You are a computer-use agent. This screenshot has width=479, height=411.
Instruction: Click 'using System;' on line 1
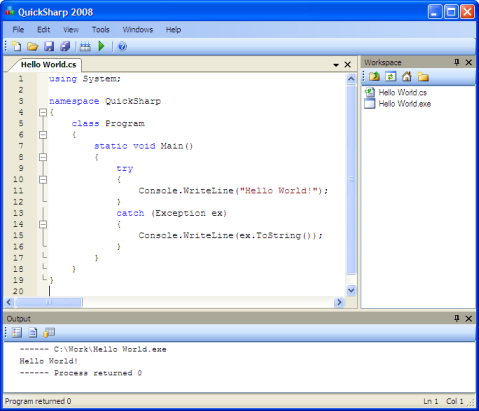[85, 79]
